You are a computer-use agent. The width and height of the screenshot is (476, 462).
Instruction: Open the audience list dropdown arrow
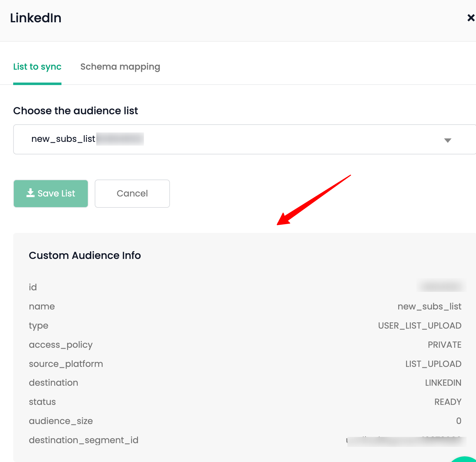pyautogui.click(x=448, y=140)
